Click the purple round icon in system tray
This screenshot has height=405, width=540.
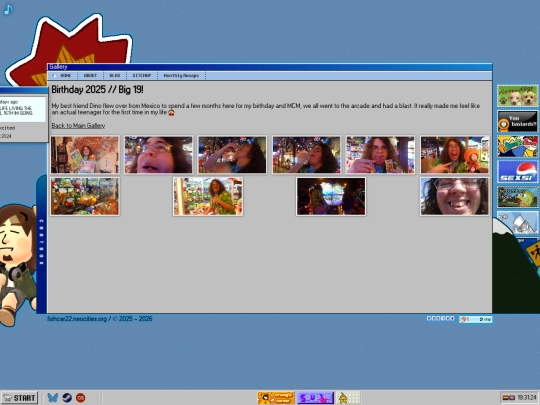(x=512, y=398)
